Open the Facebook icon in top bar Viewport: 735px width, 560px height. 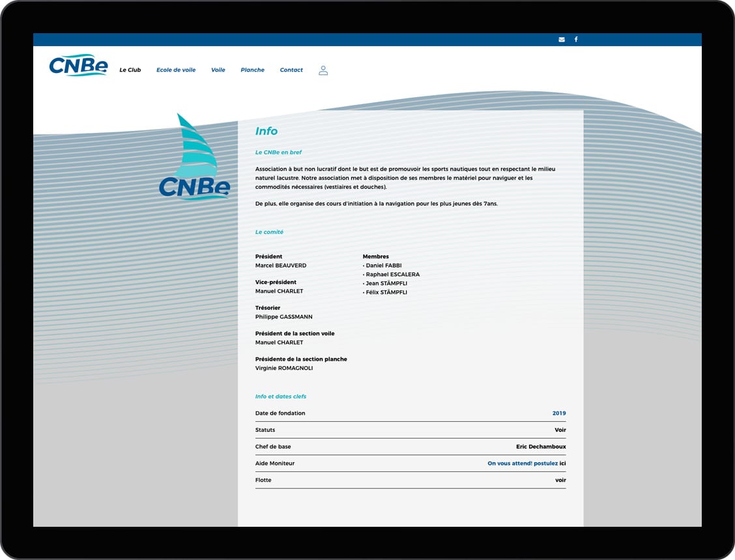coord(576,39)
